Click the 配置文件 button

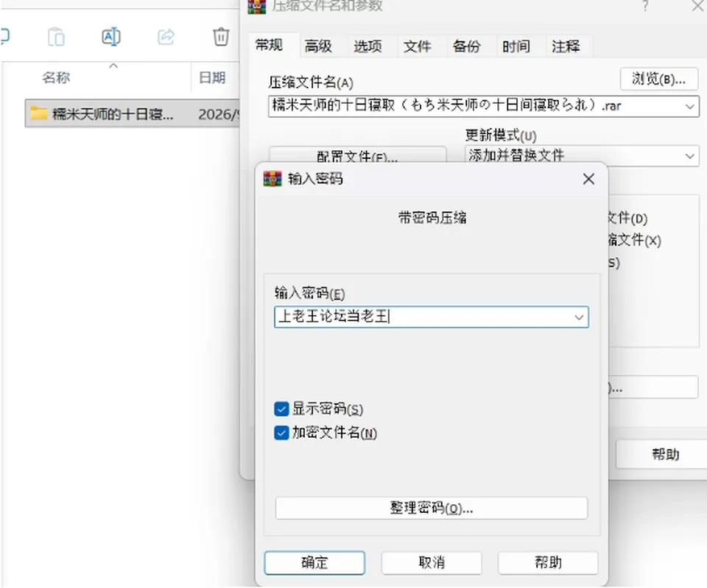[x=358, y=155]
